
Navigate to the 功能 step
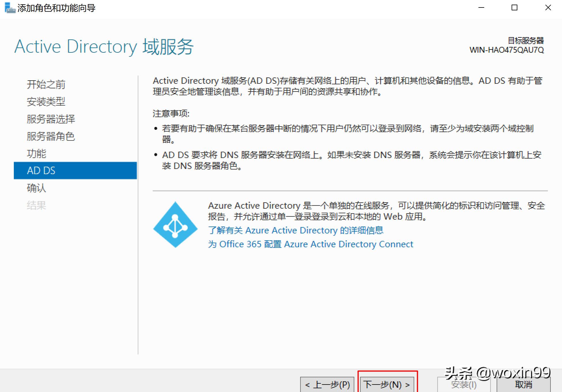[36, 153]
